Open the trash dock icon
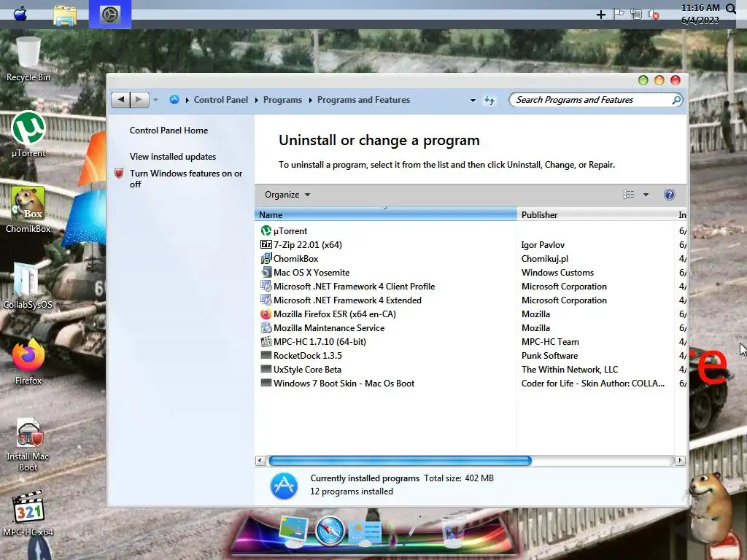 (453, 532)
